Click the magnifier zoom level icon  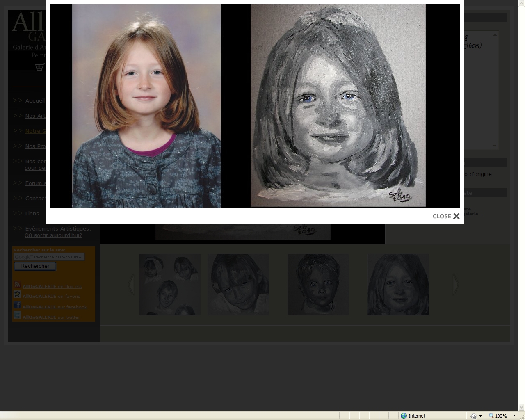(491, 415)
